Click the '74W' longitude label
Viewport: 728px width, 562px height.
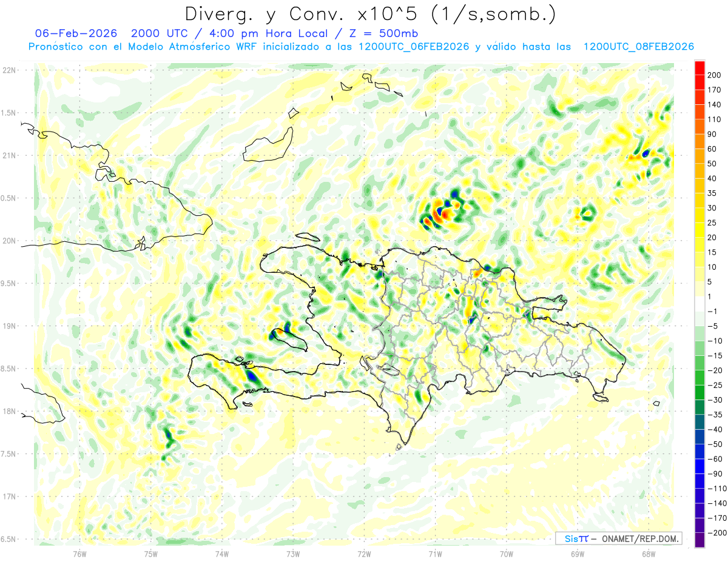pos(222,554)
